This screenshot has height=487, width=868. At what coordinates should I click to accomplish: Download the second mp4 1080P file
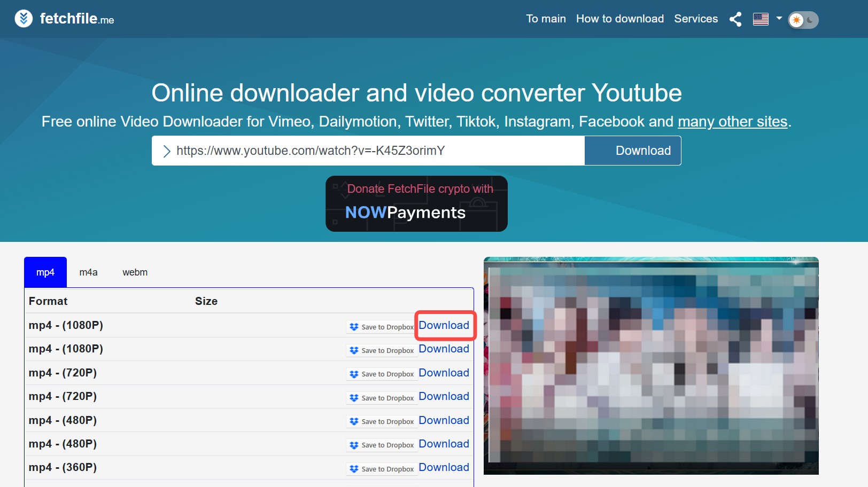[444, 349]
